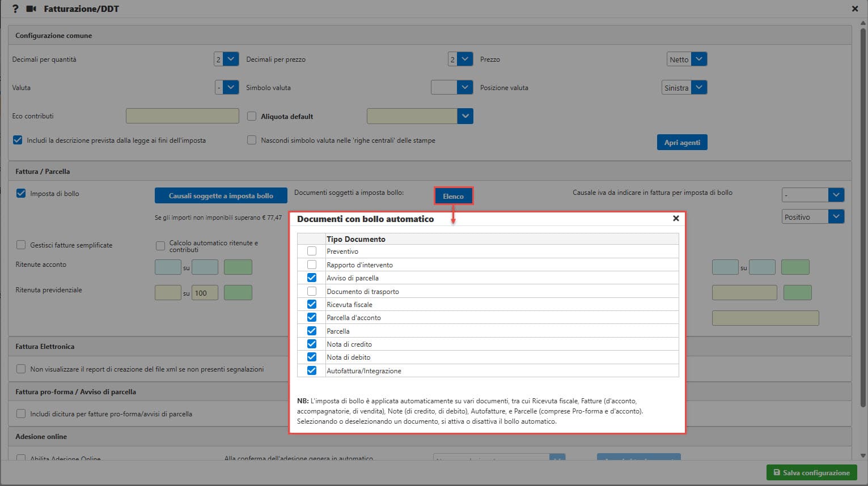
Task: Click the video camera tutorial icon
Action: [32, 9]
